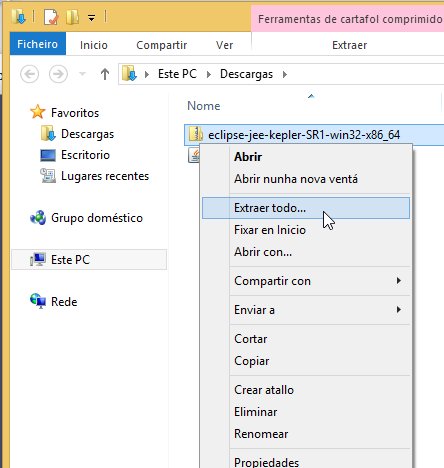Click Este PC in the address bar
The height and width of the screenshot is (468, 444).
pyautogui.click(x=177, y=74)
